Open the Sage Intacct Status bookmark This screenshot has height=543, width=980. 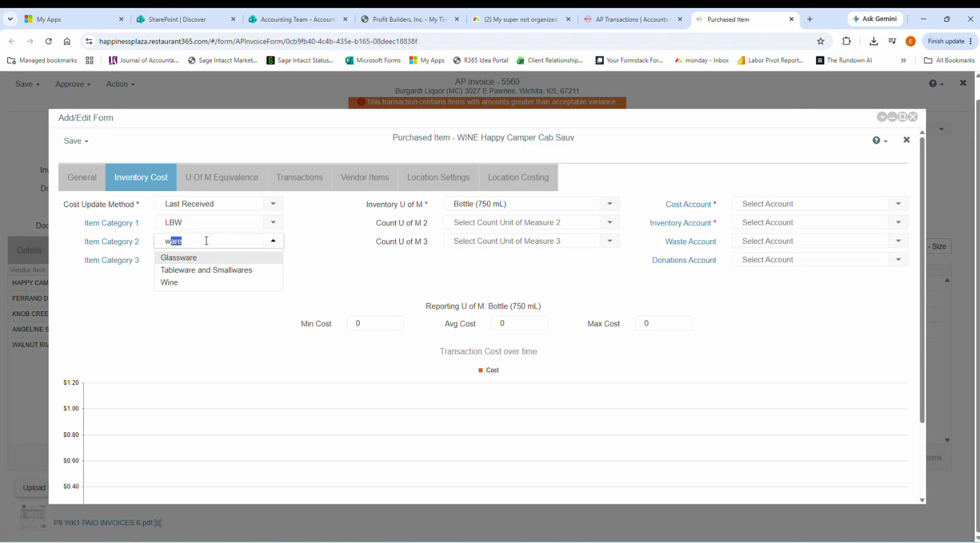tap(300, 60)
